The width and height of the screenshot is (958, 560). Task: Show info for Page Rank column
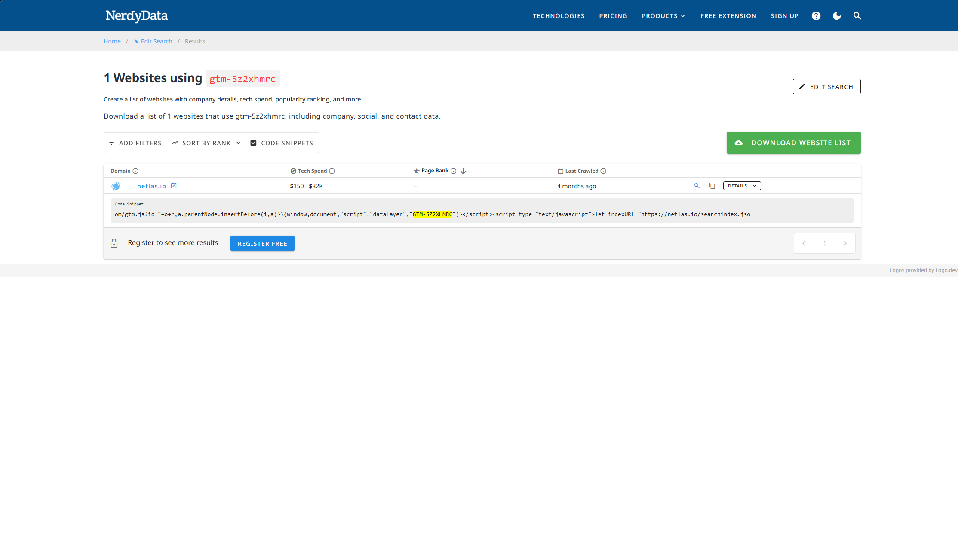pos(453,171)
